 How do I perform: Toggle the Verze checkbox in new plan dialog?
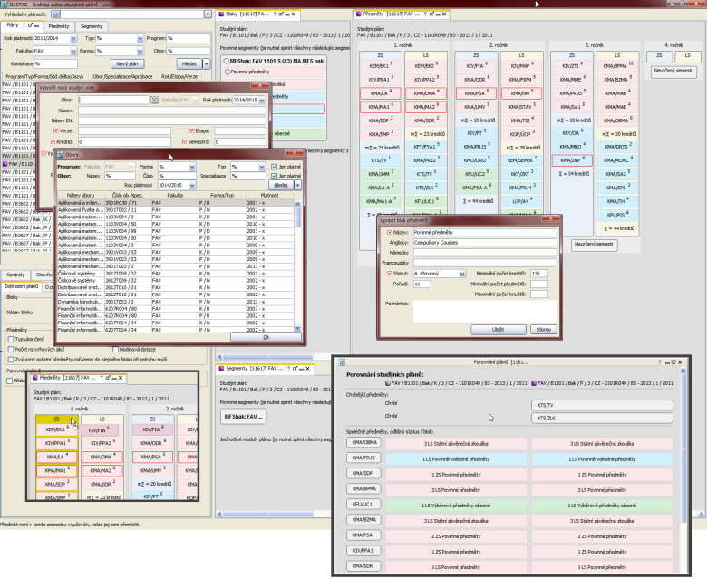tap(56, 131)
